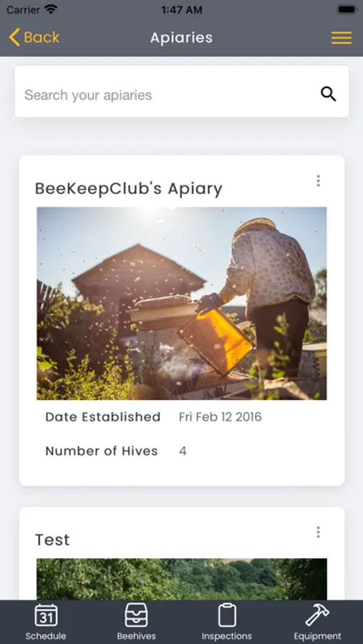The height and width of the screenshot is (644, 363).
Task: Tap the Apiaries header title
Action: click(181, 38)
